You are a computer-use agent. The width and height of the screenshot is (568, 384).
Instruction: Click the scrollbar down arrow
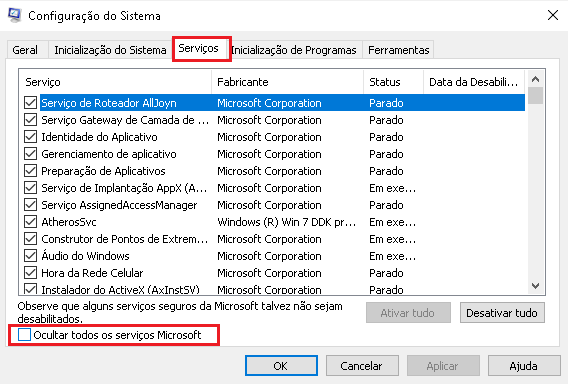[x=535, y=286]
